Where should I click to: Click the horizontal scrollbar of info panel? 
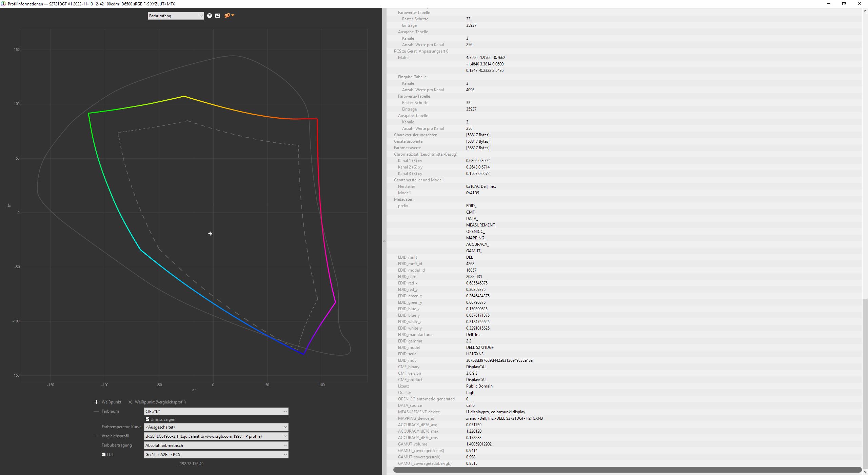coord(627,470)
